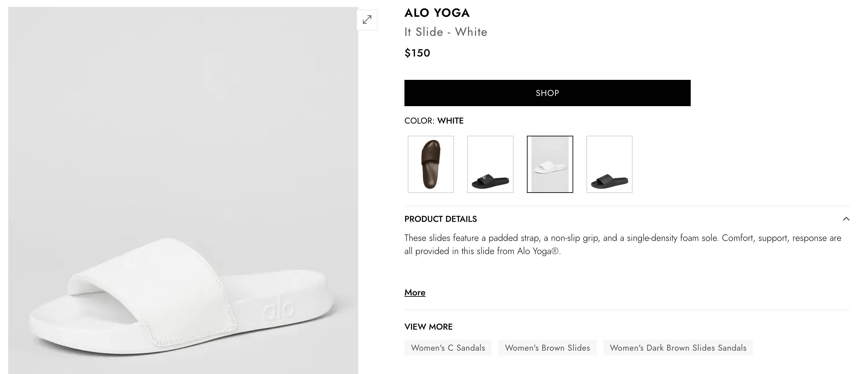Collapse the Product Details chevron arrow

coord(846,219)
